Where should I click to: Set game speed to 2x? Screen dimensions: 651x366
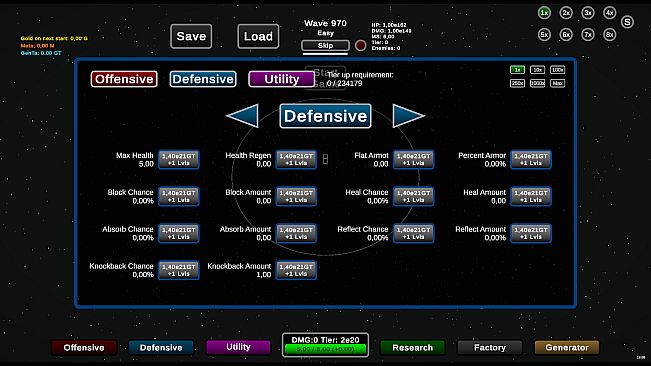pos(566,13)
